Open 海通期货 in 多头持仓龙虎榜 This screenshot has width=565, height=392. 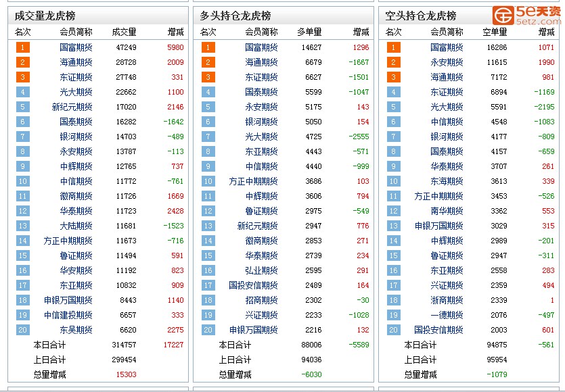tap(261, 62)
